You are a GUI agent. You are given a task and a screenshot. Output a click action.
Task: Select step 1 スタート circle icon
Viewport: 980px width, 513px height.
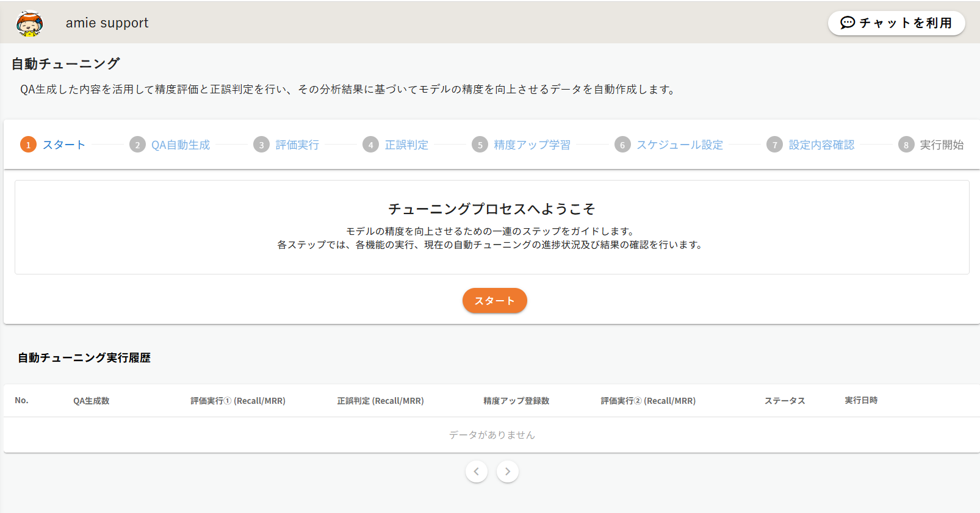pos(28,145)
